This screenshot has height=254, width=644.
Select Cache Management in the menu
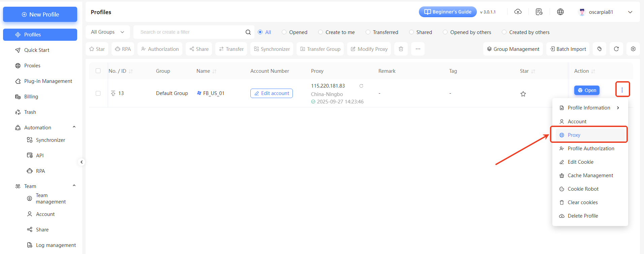click(590, 176)
